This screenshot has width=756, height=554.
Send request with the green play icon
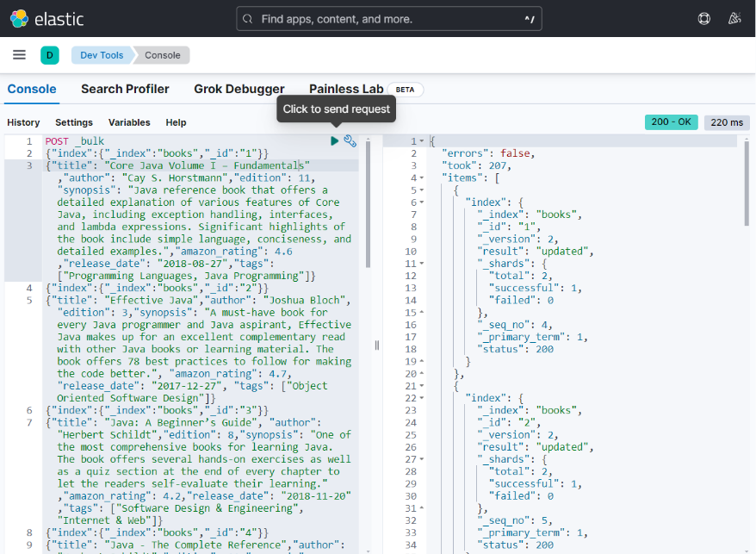[335, 141]
